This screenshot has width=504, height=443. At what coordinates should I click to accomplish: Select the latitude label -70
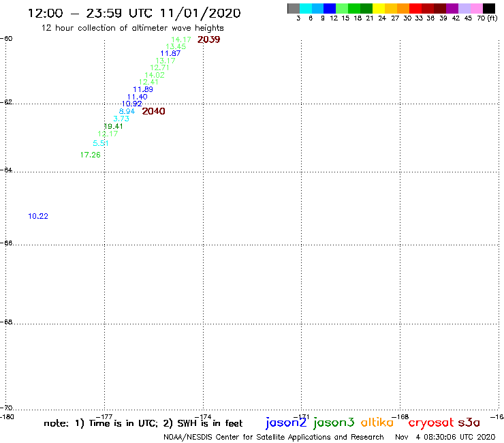pos(6,408)
